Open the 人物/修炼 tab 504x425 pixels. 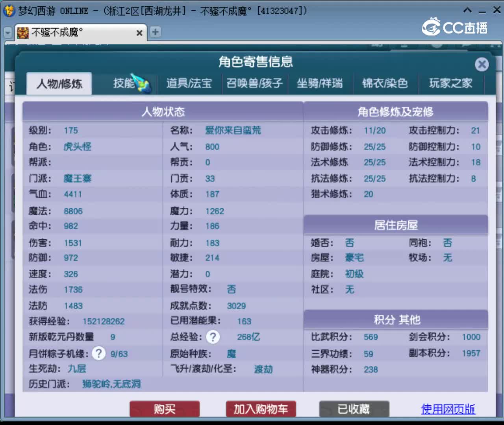coord(59,83)
